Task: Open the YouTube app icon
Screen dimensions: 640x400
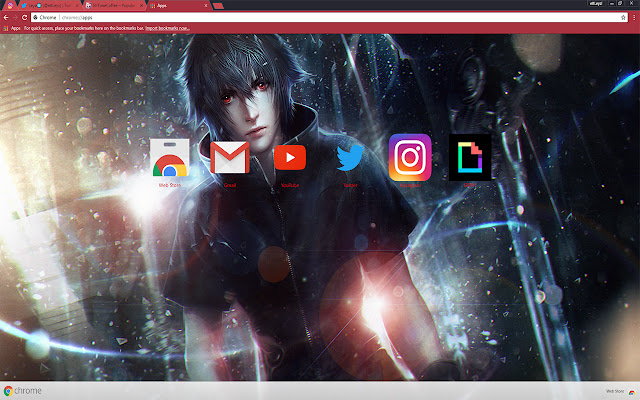Action: coord(290,157)
